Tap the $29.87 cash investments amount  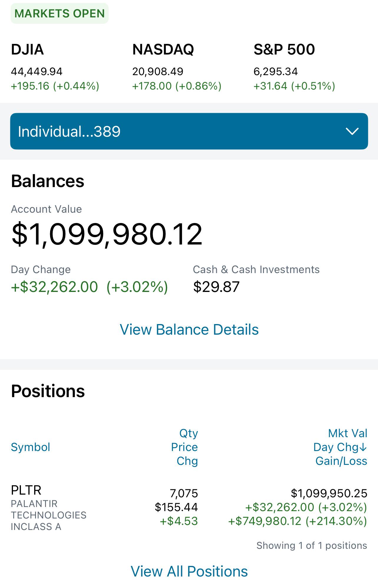point(216,287)
